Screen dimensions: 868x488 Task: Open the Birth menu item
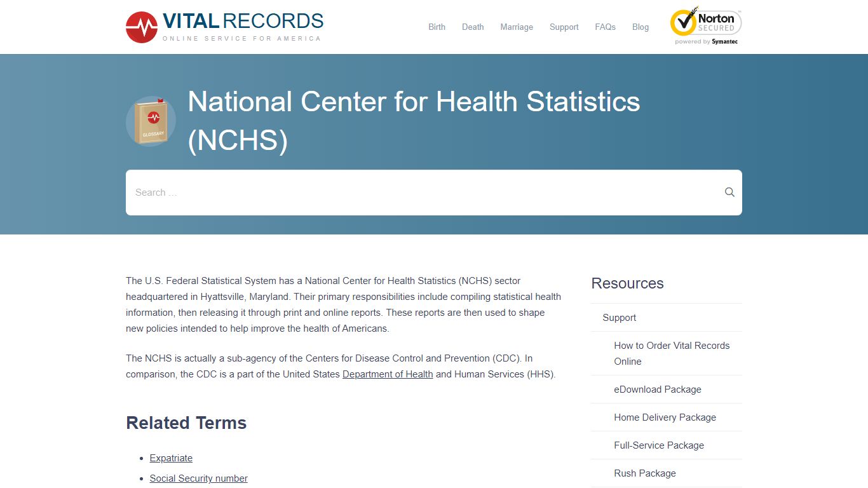[437, 27]
